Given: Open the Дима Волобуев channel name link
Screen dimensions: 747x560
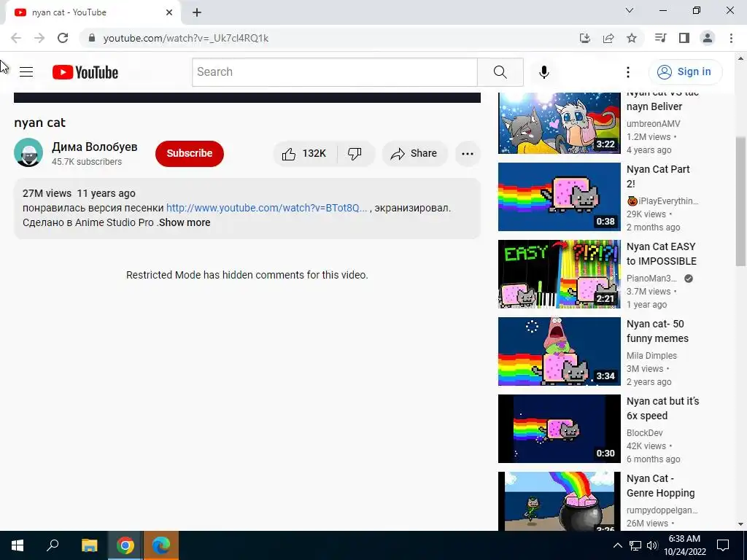Looking at the screenshot, I should [x=94, y=147].
